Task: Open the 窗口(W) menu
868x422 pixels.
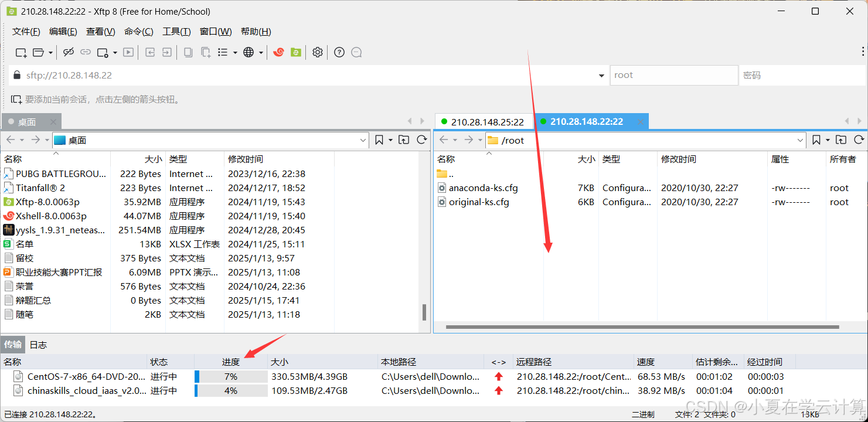Action: click(x=216, y=32)
